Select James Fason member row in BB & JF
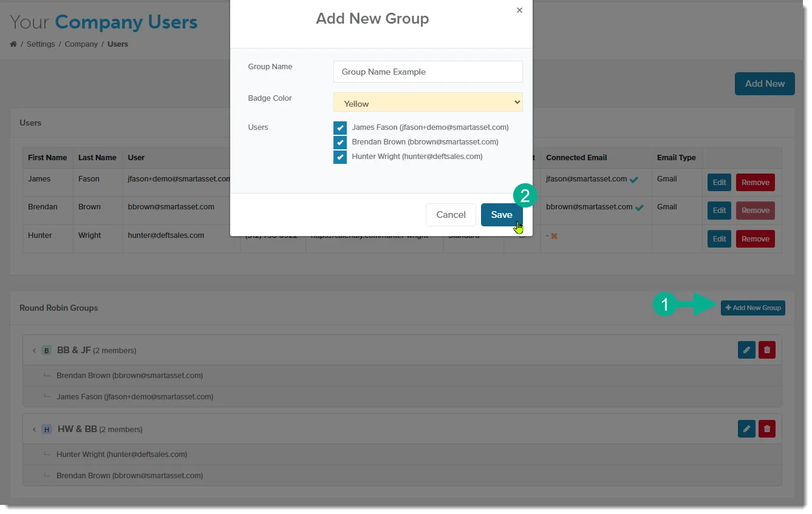The image size is (812, 514). coord(402,397)
